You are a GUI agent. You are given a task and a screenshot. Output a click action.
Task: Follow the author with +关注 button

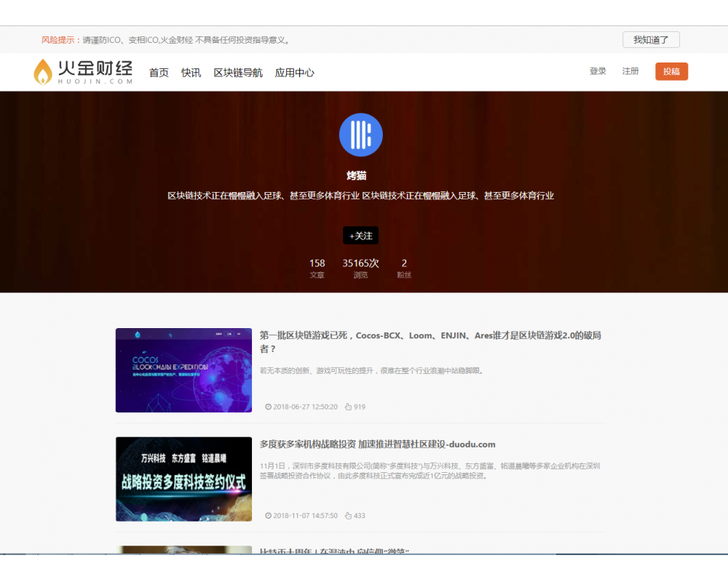click(361, 235)
